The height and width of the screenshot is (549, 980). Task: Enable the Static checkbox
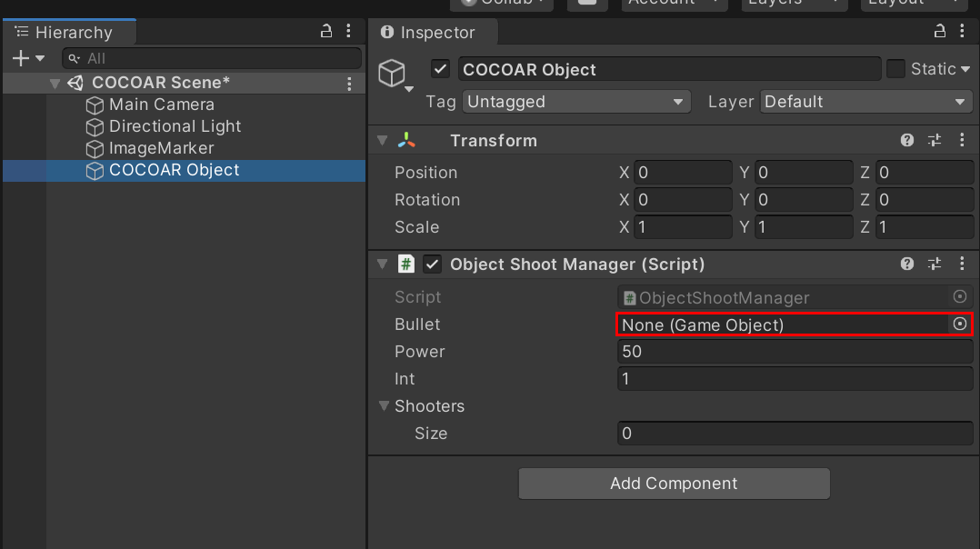(x=895, y=69)
